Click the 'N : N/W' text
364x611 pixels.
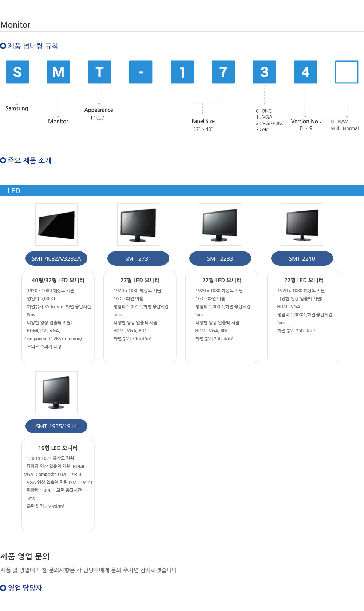tap(339, 122)
